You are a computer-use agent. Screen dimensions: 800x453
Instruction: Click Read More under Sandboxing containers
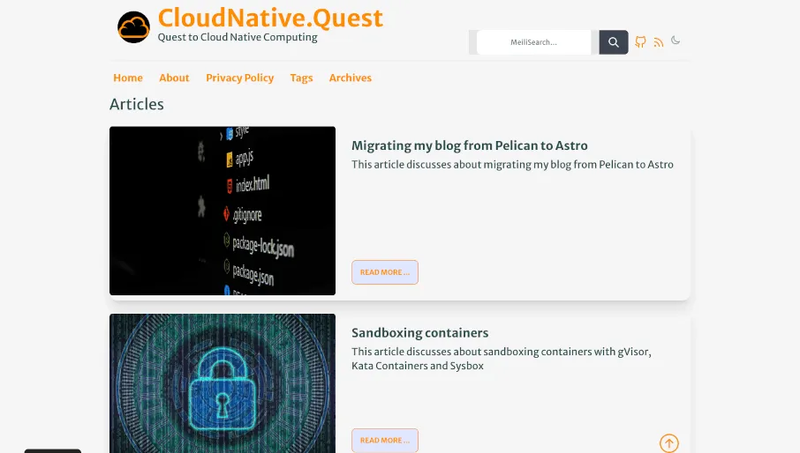point(385,440)
